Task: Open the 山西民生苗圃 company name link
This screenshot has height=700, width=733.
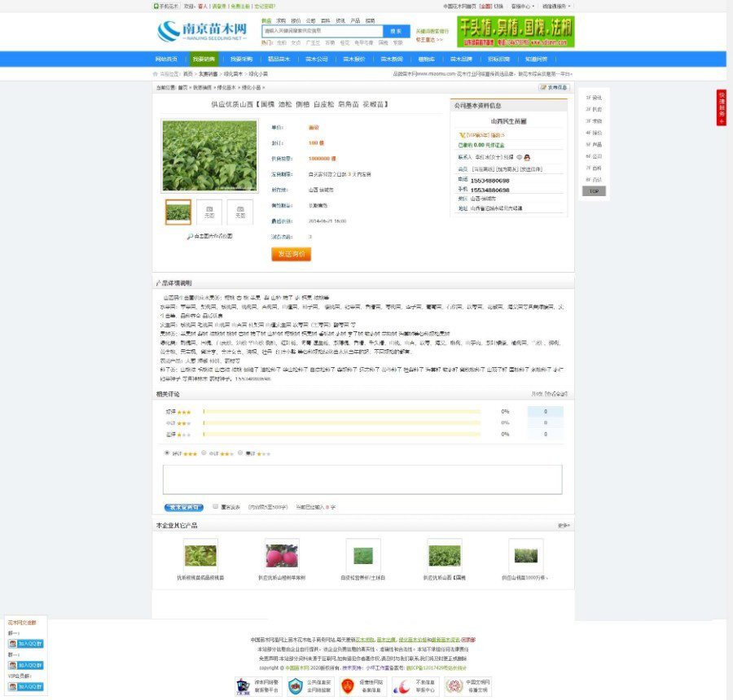Action: click(x=508, y=121)
